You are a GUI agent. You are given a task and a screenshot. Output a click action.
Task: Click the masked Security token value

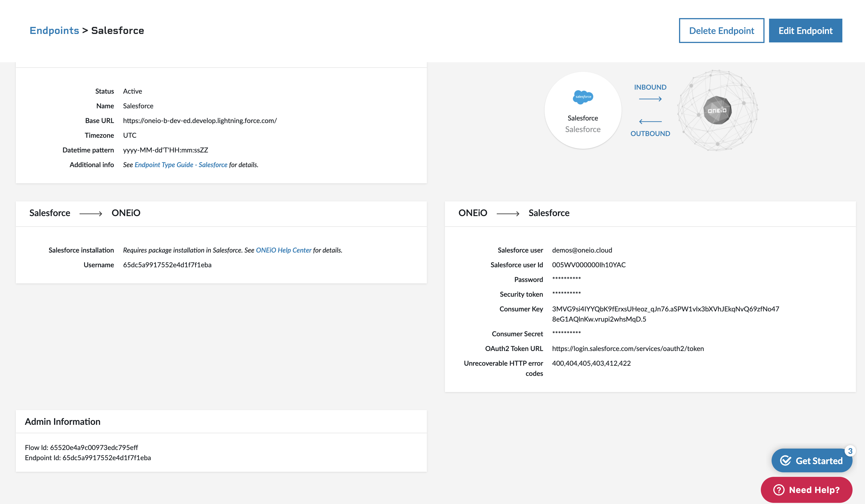tap(566, 294)
